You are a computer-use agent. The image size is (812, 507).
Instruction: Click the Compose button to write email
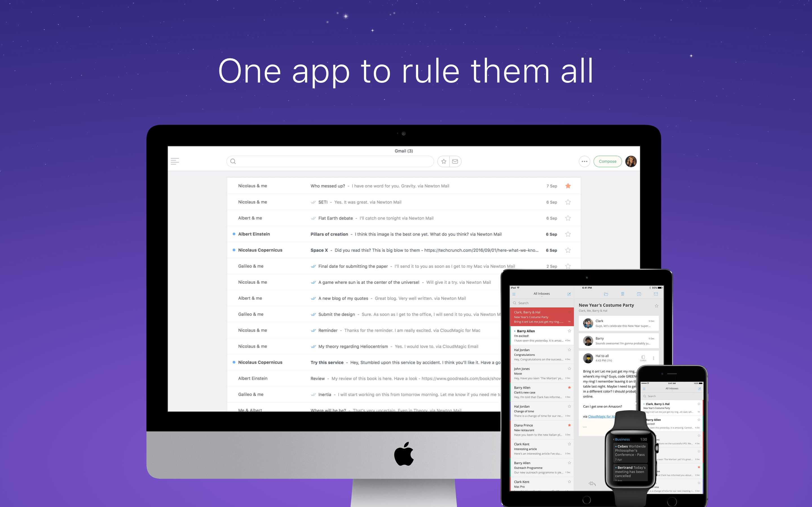pyautogui.click(x=607, y=161)
